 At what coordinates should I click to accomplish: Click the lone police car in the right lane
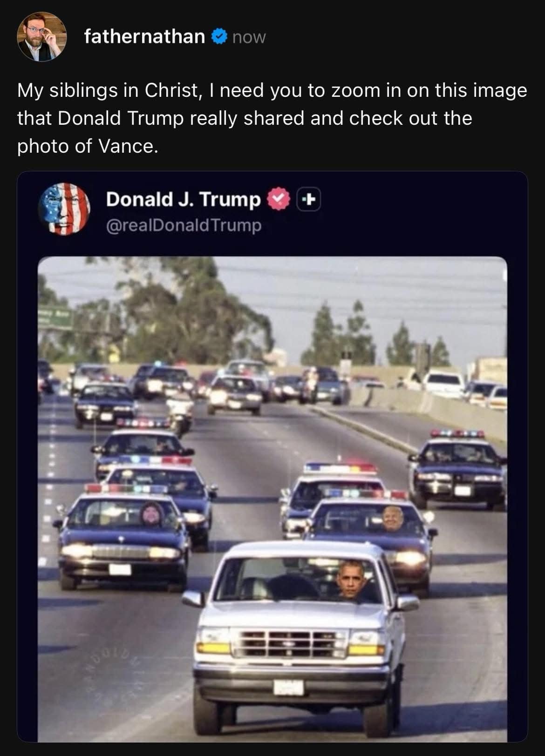(458, 468)
